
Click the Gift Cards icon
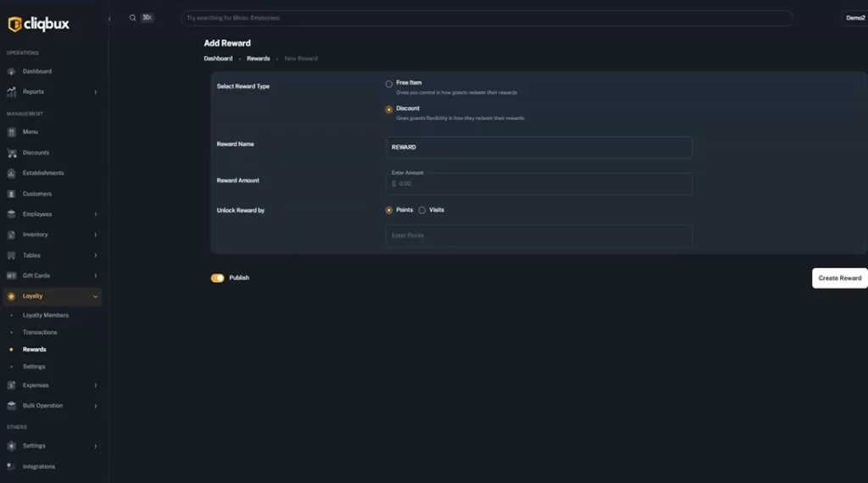(x=12, y=275)
